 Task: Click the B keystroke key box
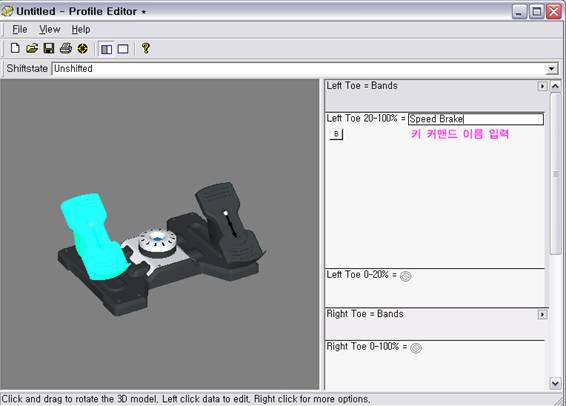point(336,134)
